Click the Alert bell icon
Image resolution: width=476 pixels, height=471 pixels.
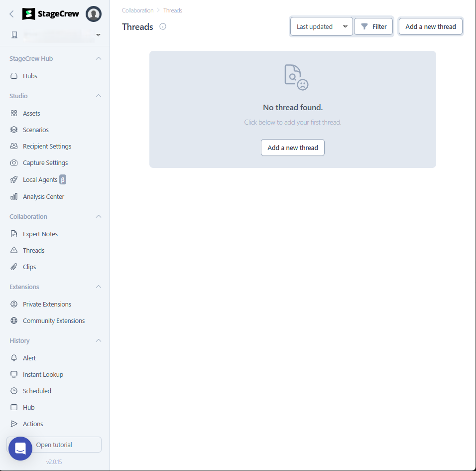point(14,358)
